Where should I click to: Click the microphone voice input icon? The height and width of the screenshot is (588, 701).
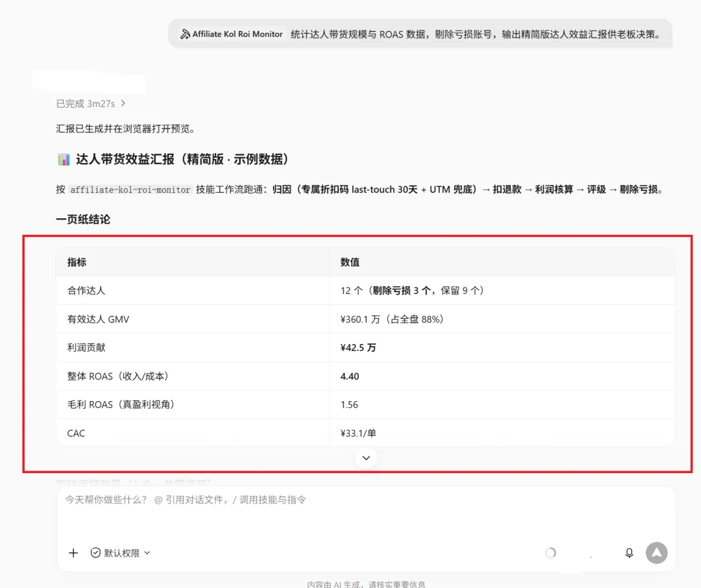tap(629, 553)
